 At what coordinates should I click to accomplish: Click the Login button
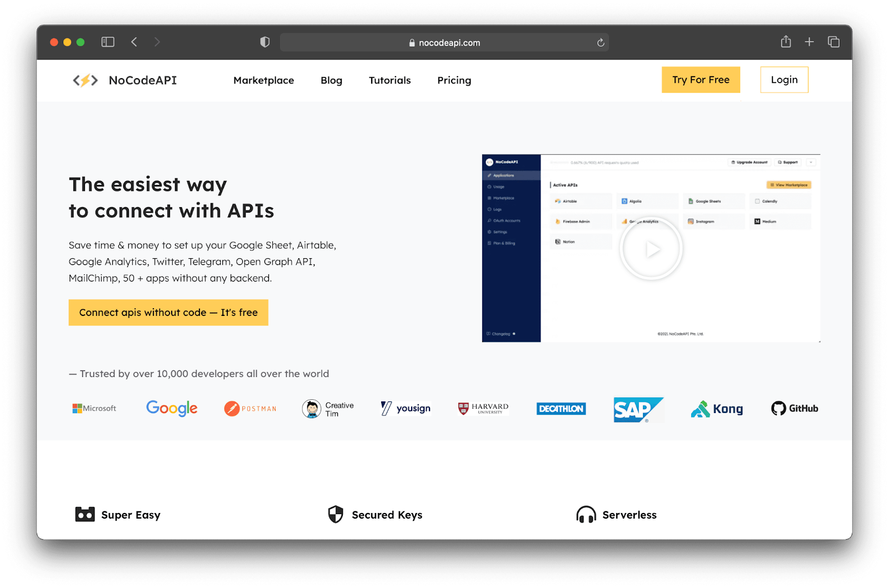click(784, 80)
